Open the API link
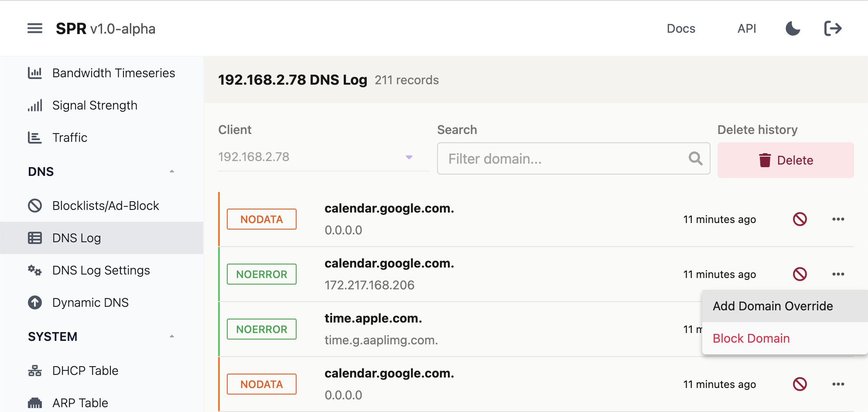The image size is (868, 412). point(746,29)
